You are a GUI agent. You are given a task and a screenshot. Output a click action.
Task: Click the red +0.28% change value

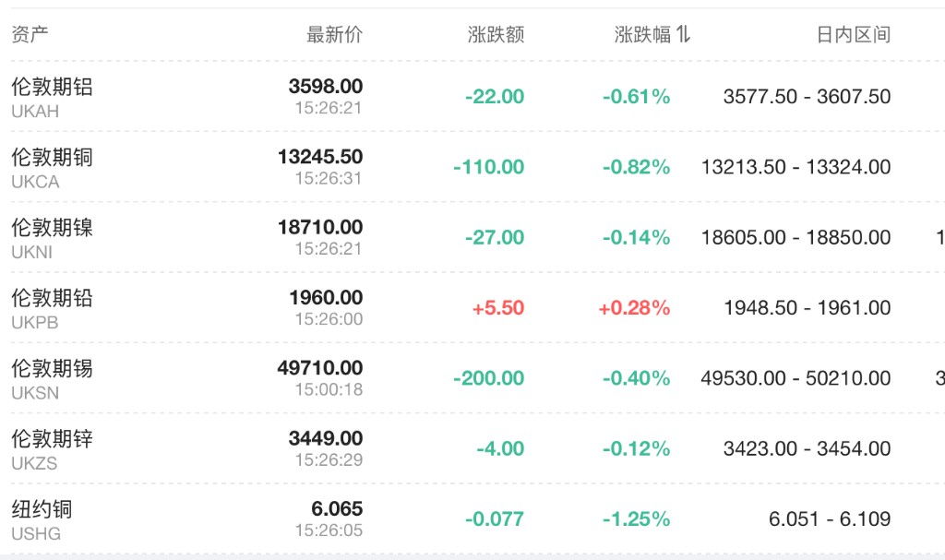(635, 308)
